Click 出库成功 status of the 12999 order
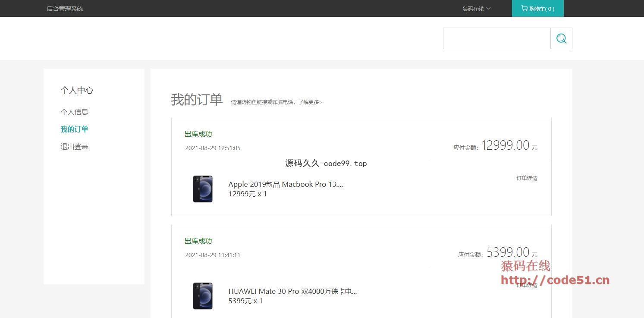Viewport: 644px width, 318px height. tap(198, 134)
